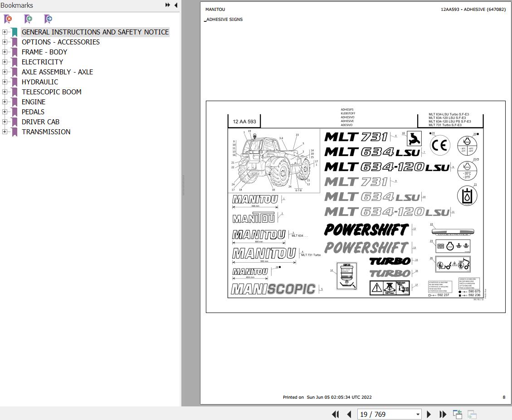This screenshot has width=512, height=420.
Task: Click the GENERAL INSTRUCTIONS bookmark ribbon icon
Action: 15,32
